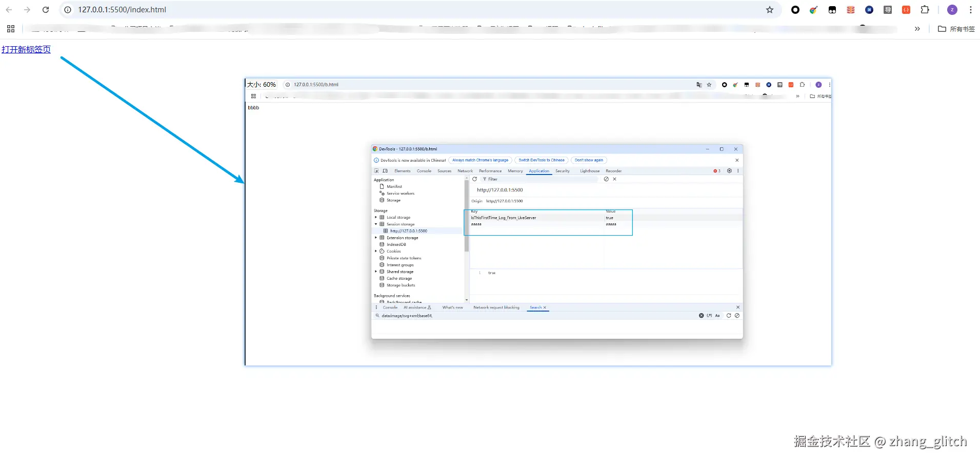Click the DevTools sidebar vertical scrollbar
Image resolution: width=980 pixels, height=462 pixels.
[x=467, y=215]
